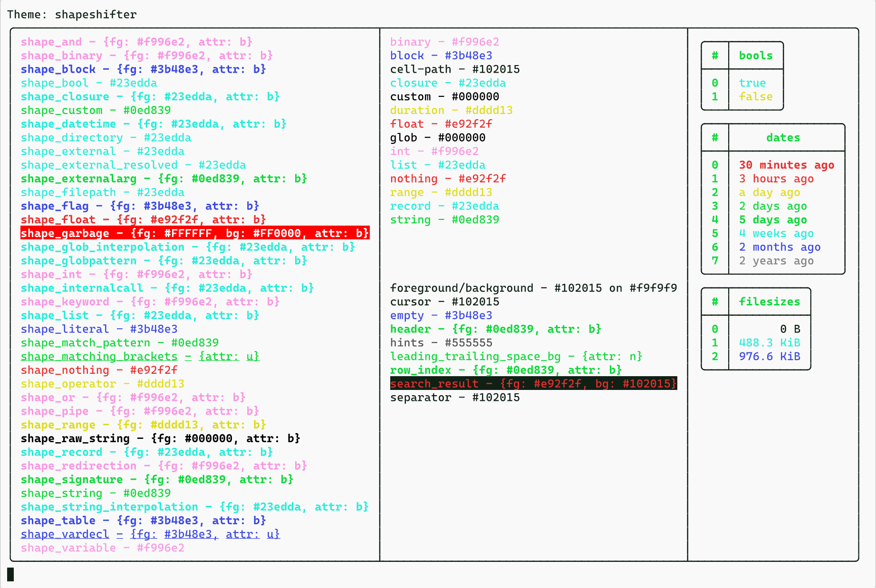Click the 'Theme: shapeshifter' title text
This screenshot has height=588, width=876.
click(72, 15)
